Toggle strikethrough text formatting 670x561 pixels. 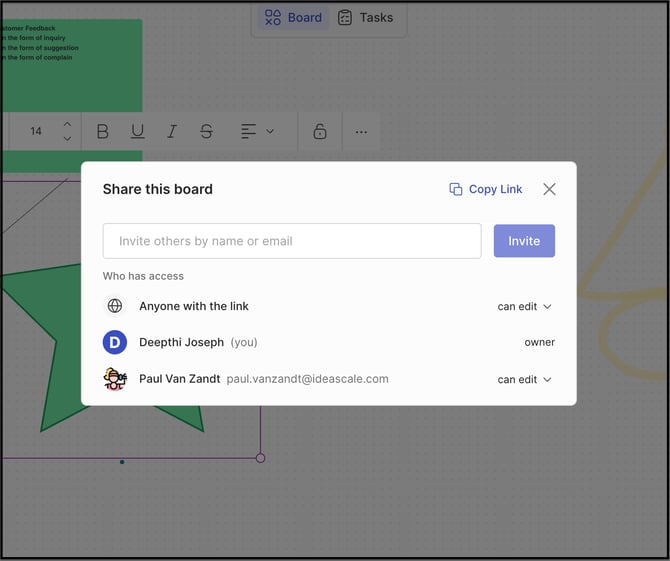coord(206,131)
